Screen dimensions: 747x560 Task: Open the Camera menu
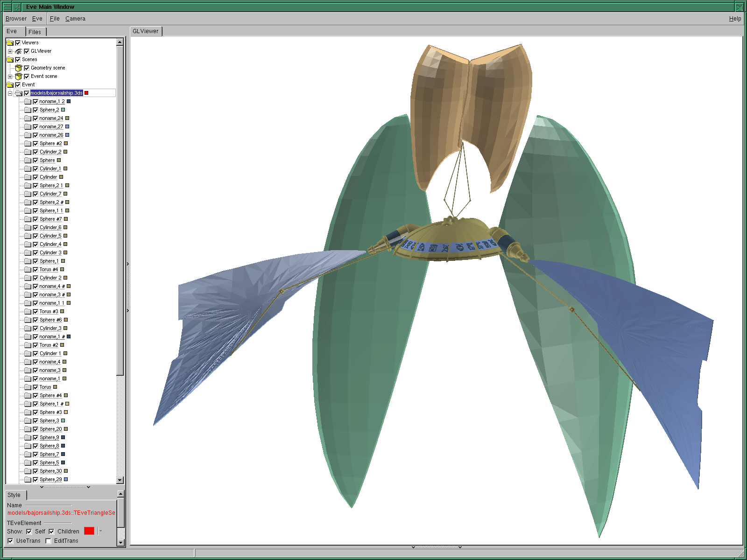75,19
